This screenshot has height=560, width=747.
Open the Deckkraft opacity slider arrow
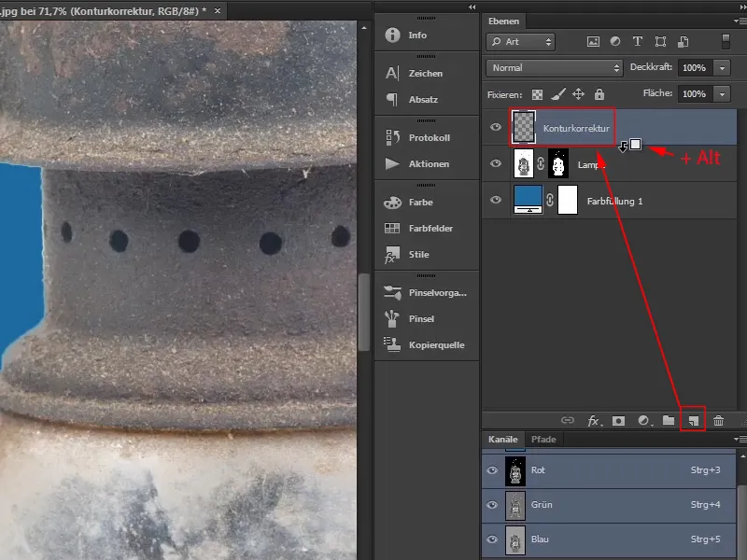pyautogui.click(x=722, y=67)
